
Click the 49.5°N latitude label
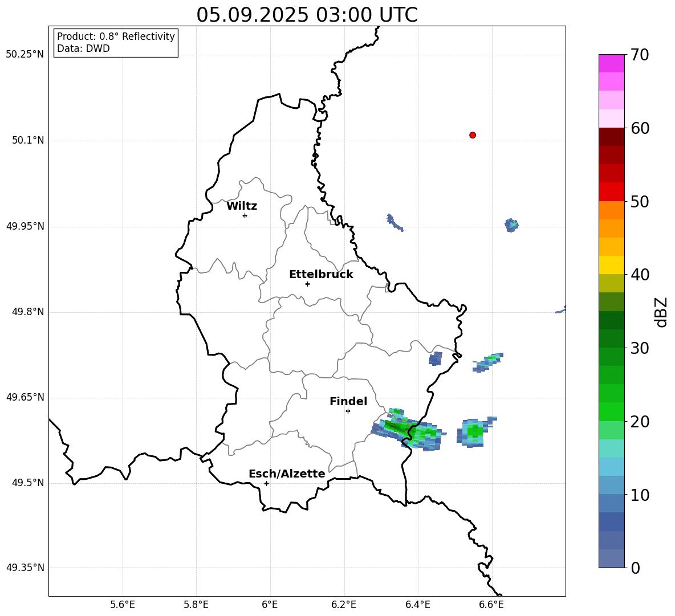pyautogui.click(x=28, y=483)
